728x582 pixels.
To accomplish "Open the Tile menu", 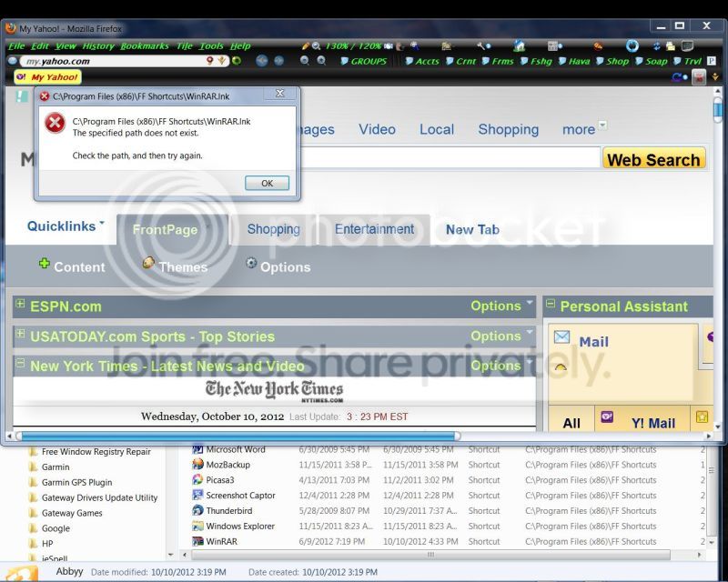I will tap(185, 46).
